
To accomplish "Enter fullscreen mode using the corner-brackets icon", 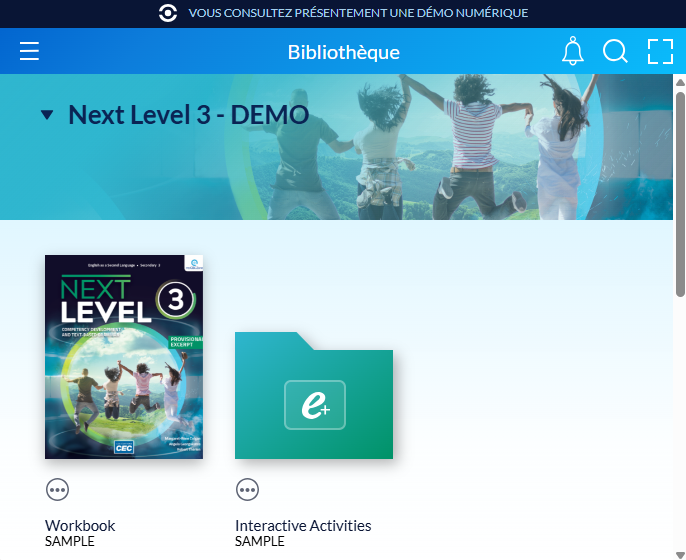I will click(x=660, y=52).
